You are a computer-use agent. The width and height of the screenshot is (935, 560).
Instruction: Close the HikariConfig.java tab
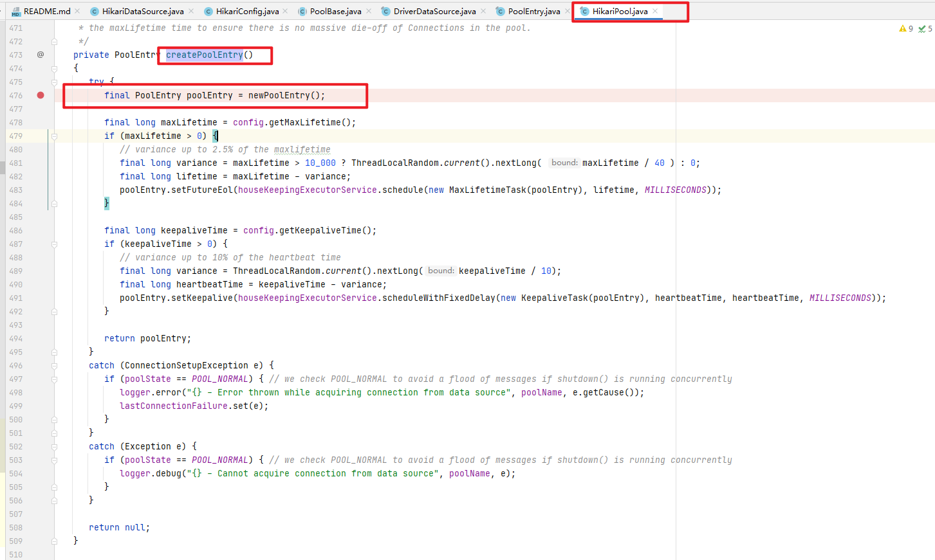point(286,11)
